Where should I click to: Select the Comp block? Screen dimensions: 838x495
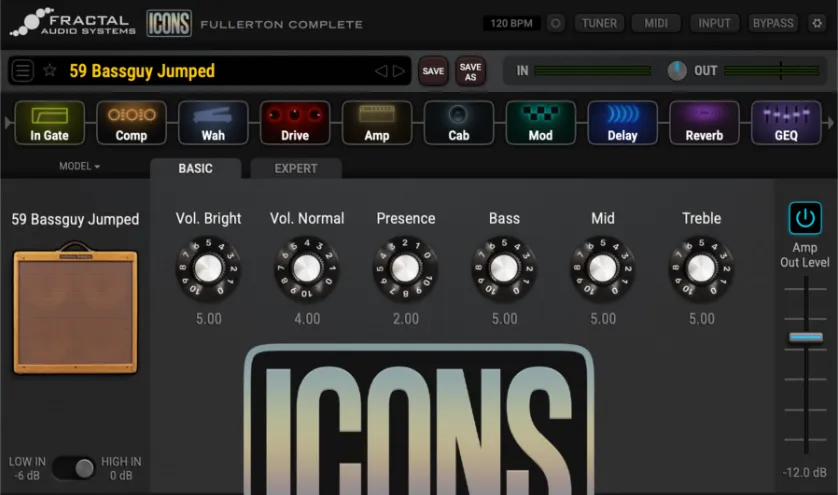pos(131,123)
